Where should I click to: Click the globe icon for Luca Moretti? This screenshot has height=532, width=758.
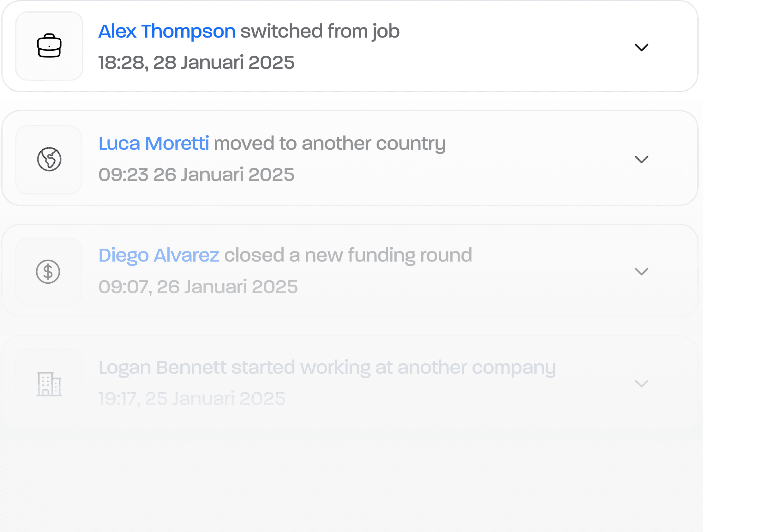coord(49,159)
